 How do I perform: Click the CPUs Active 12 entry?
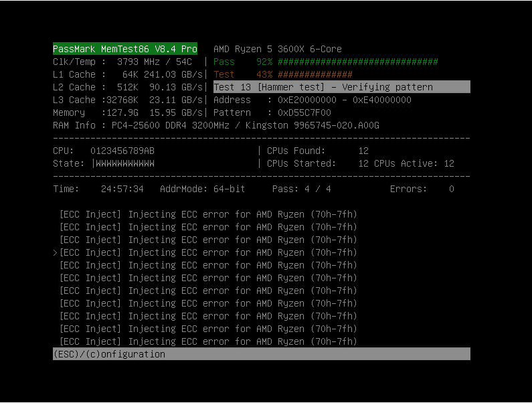coord(414,163)
